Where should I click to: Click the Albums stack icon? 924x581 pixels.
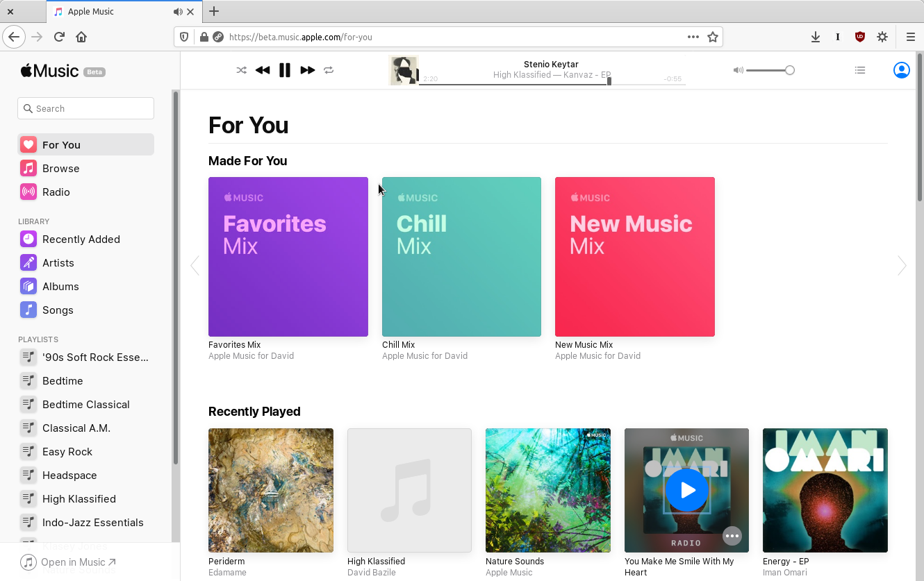click(28, 286)
